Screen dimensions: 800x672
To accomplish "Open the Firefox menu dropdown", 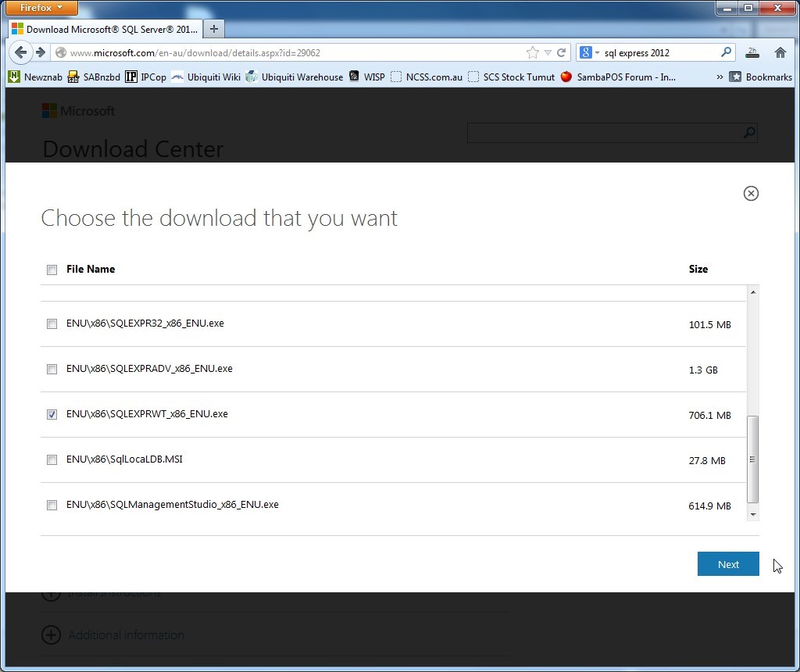I will [x=41, y=8].
